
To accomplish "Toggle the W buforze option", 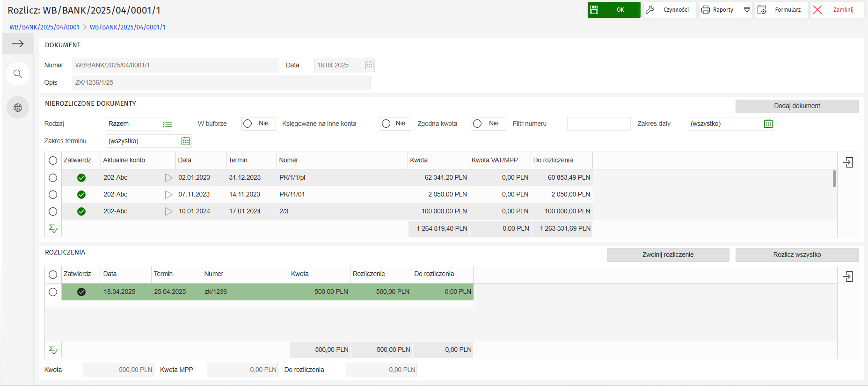I will click(x=248, y=124).
